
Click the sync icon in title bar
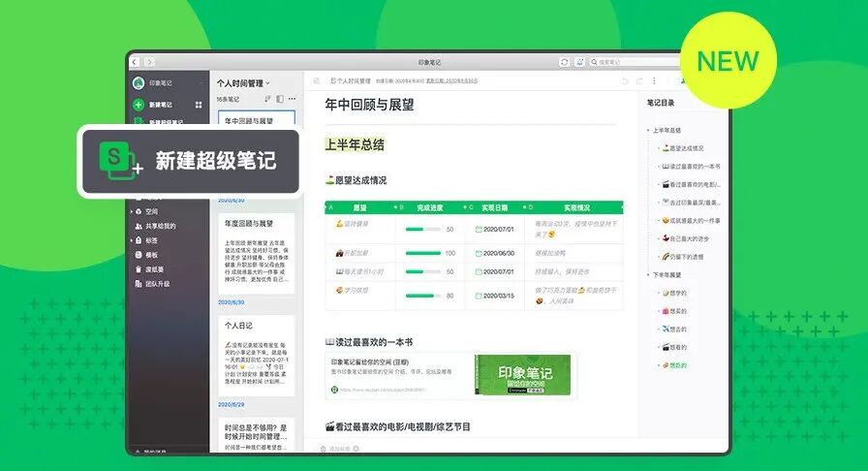click(564, 62)
